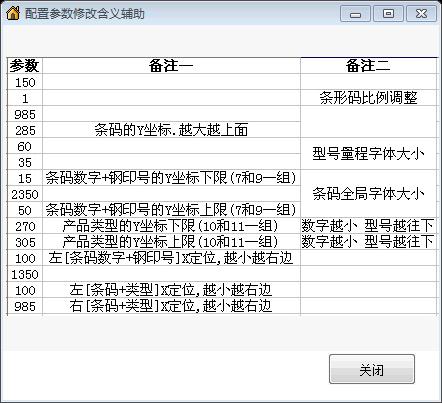Select the parameter cell with value 2350

[25, 194]
